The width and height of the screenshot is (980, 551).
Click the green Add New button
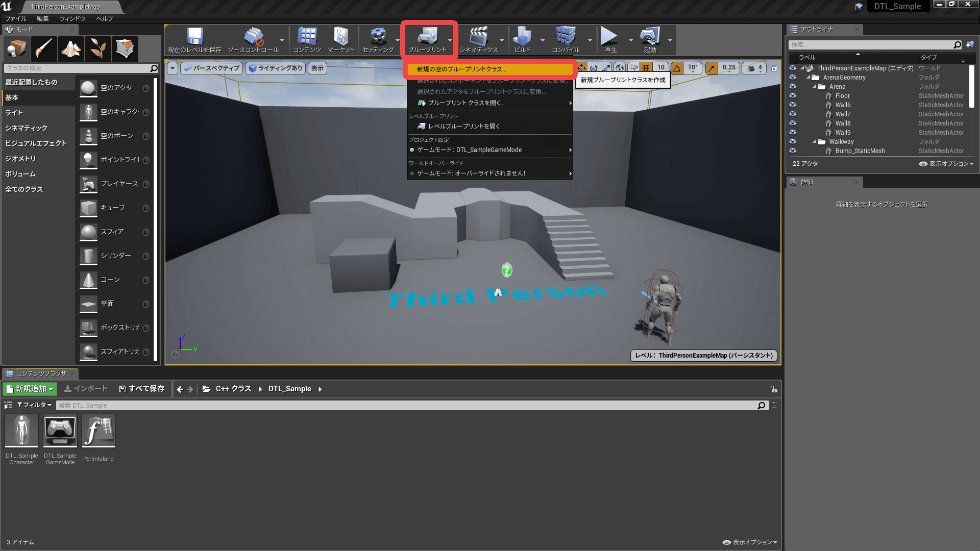click(30, 389)
